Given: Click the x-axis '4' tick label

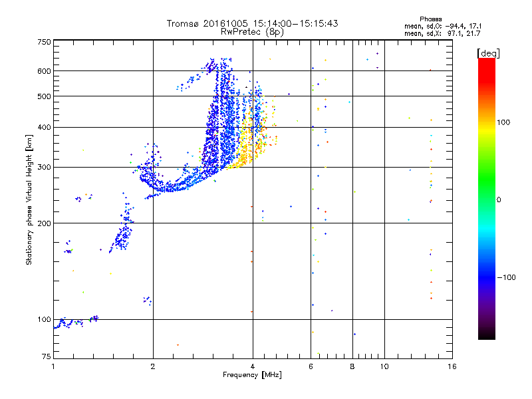Looking at the screenshot, I should 253,366.
